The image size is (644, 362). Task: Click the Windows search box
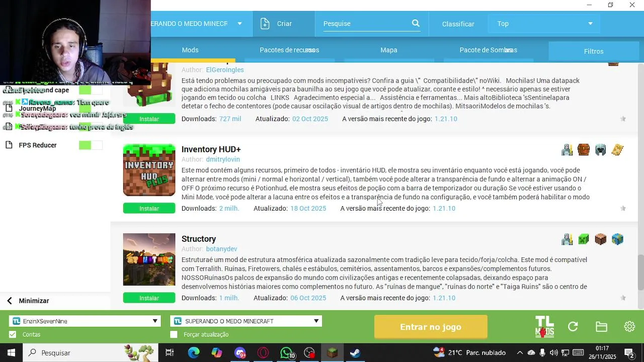(91, 353)
